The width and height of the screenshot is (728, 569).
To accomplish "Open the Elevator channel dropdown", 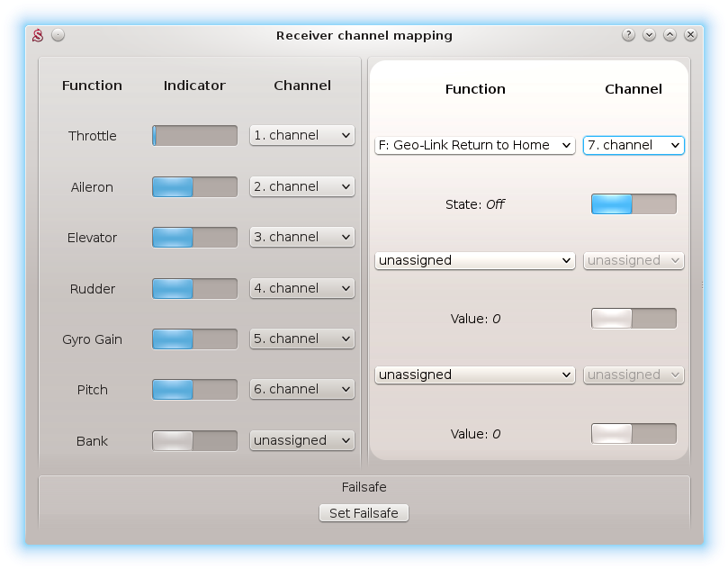I will pyautogui.click(x=302, y=237).
